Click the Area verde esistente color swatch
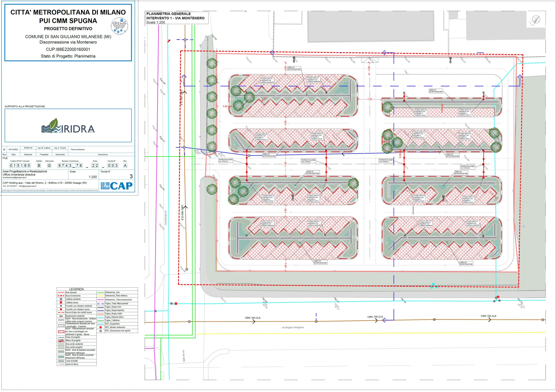 tap(61, 344)
